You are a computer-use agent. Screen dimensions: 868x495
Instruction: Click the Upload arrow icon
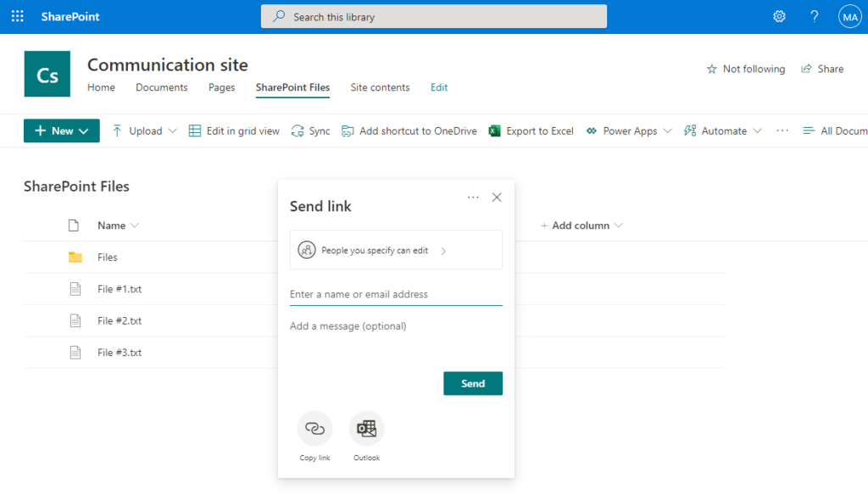pyautogui.click(x=117, y=131)
